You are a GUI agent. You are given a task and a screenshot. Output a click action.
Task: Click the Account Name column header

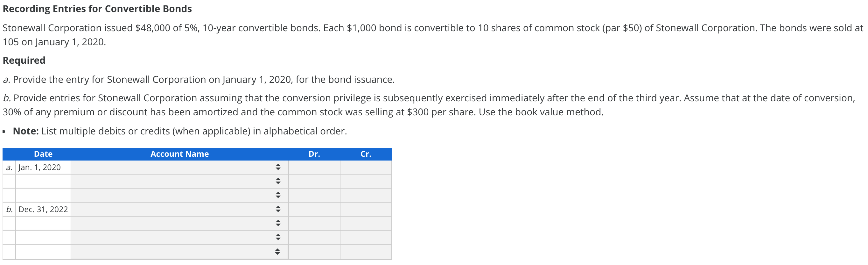179,154
